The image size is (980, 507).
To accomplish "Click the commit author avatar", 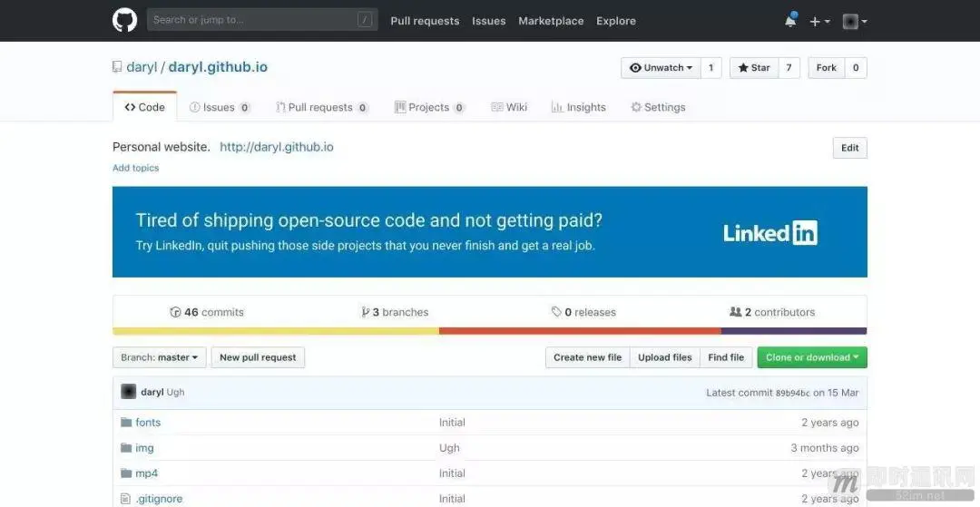I will coord(128,392).
